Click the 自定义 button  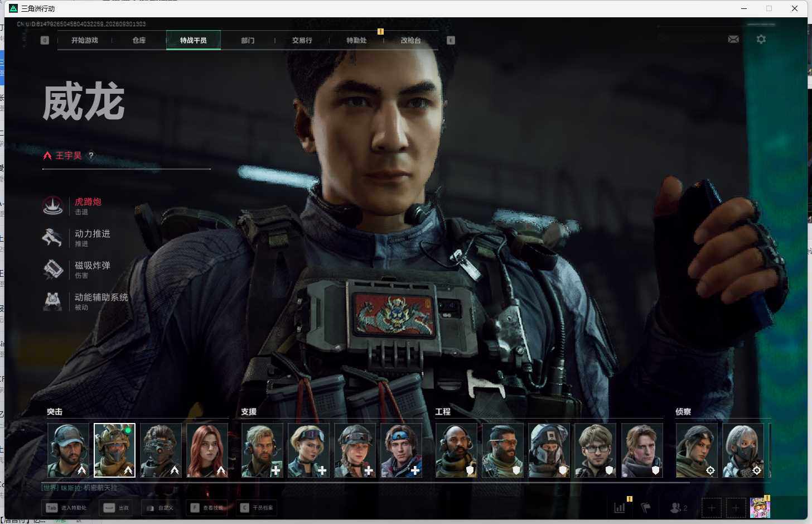(160, 508)
